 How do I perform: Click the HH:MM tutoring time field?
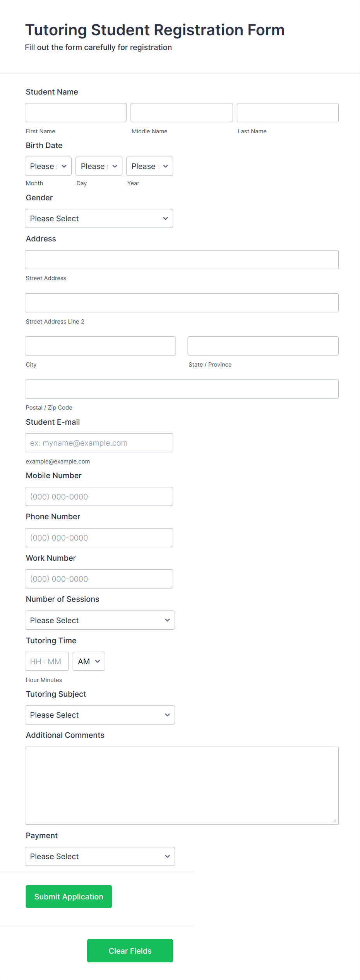click(46, 661)
